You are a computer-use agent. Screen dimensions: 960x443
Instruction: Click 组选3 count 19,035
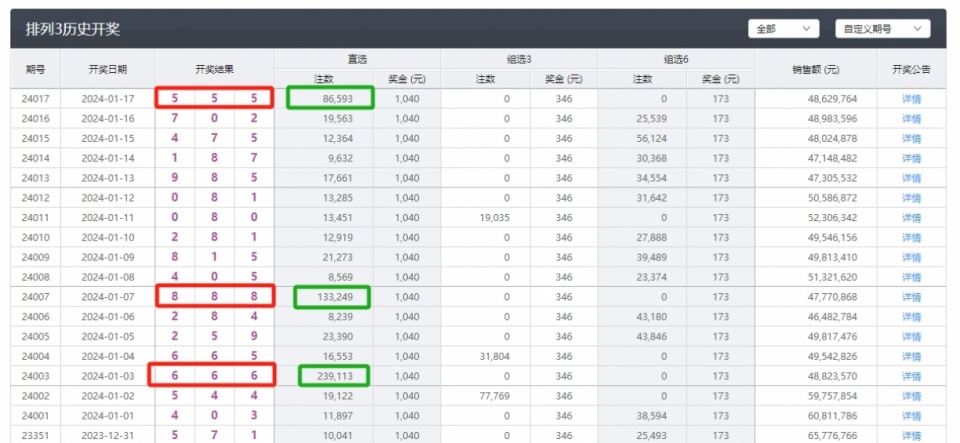(x=497, y=218)
